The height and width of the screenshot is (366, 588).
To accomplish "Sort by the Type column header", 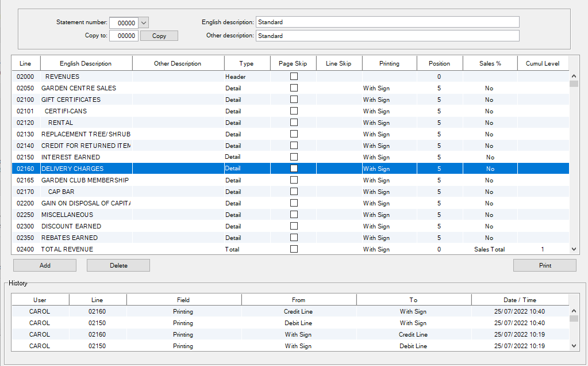I will coord(247,63).
